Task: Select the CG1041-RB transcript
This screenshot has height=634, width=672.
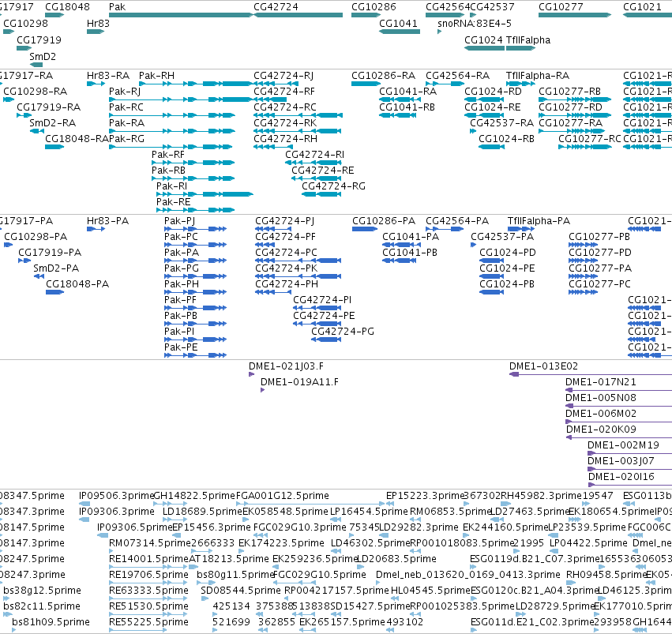Action: (397, 115)
